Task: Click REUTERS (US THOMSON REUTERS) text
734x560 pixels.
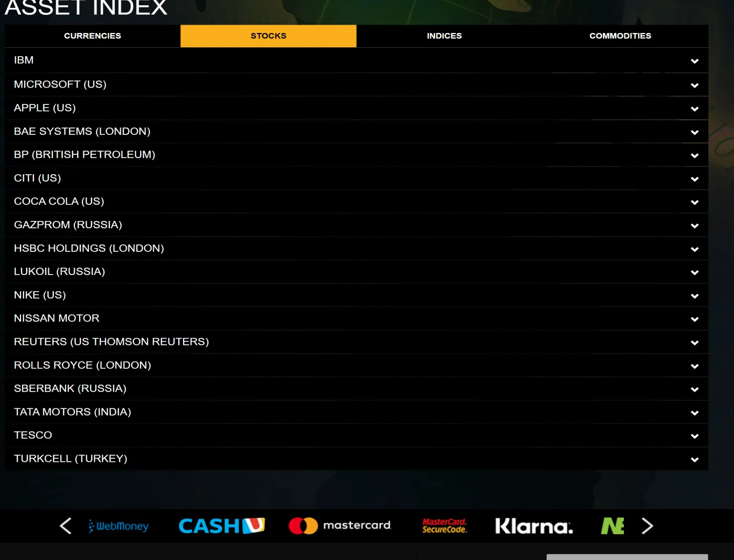Action: pyautogui.click(x=112, y=342)
